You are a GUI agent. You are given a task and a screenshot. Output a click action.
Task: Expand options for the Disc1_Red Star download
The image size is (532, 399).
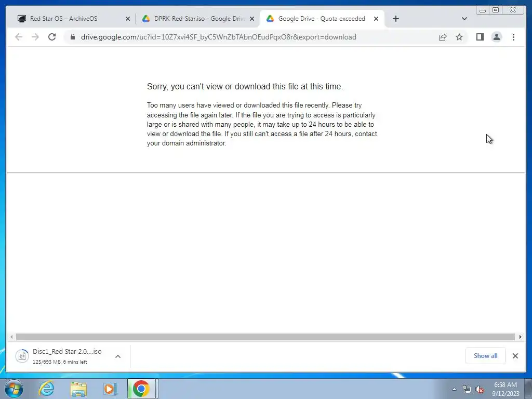pos(118,356)
